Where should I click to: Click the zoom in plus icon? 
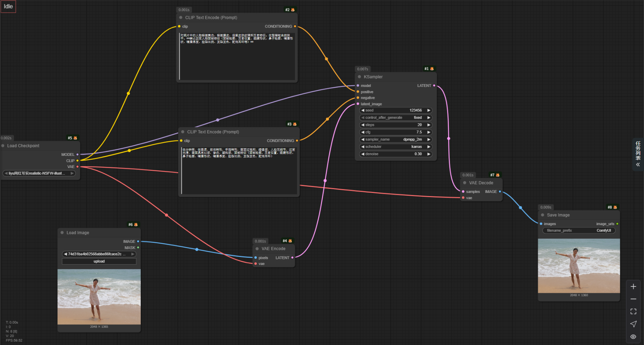[633, 286]
